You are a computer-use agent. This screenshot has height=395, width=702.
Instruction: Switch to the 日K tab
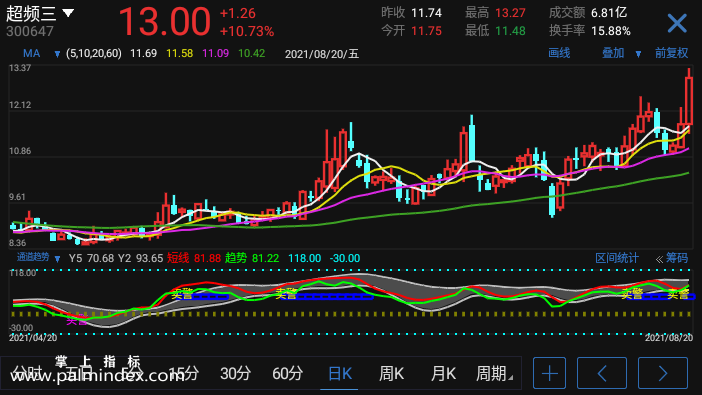pos(339,373)
